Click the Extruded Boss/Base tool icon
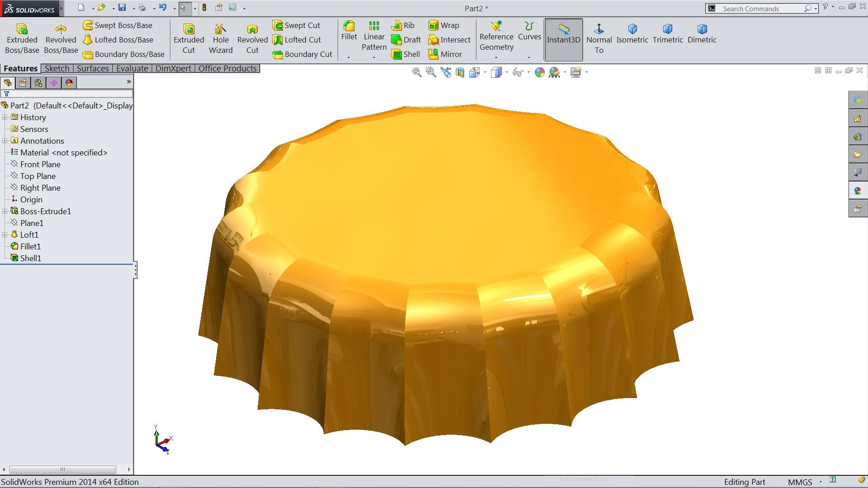Viewport: 868px width, 488px height. (x=22, y=29)
